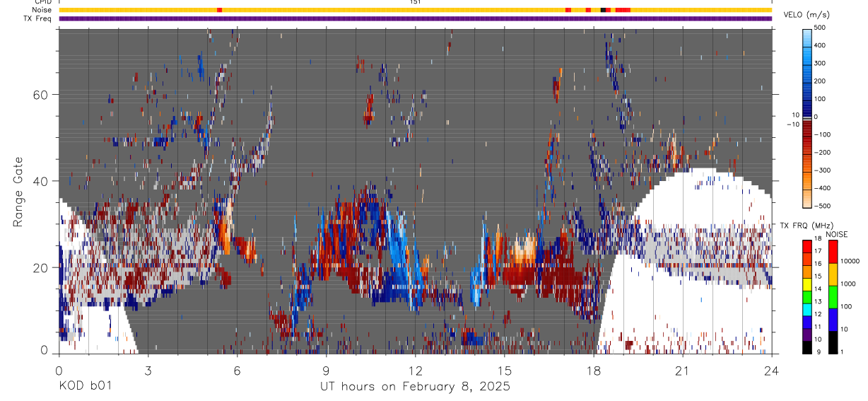The image size is (868, 401).
Task: Pick the cyan segment of the TX FRQ colorbar
Action: tap(807, 309)
